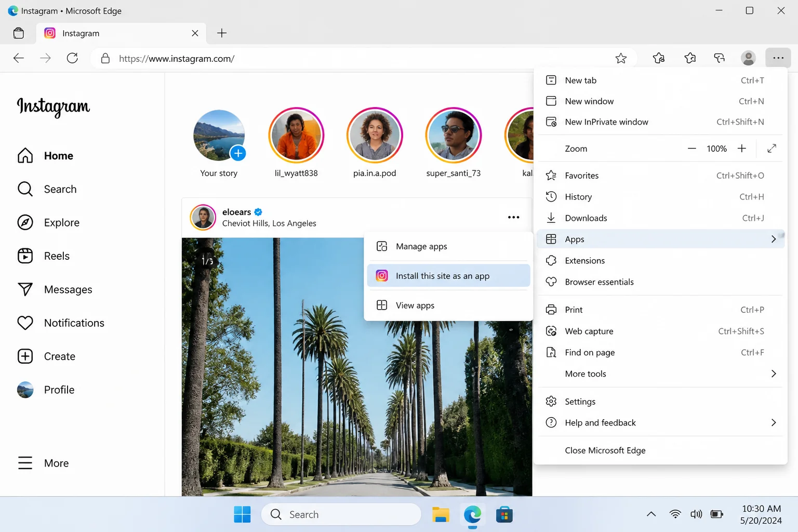This screenshot has height=532, width=798.
Task: Open New InPrivate window
Action: (x=660, y=122)
